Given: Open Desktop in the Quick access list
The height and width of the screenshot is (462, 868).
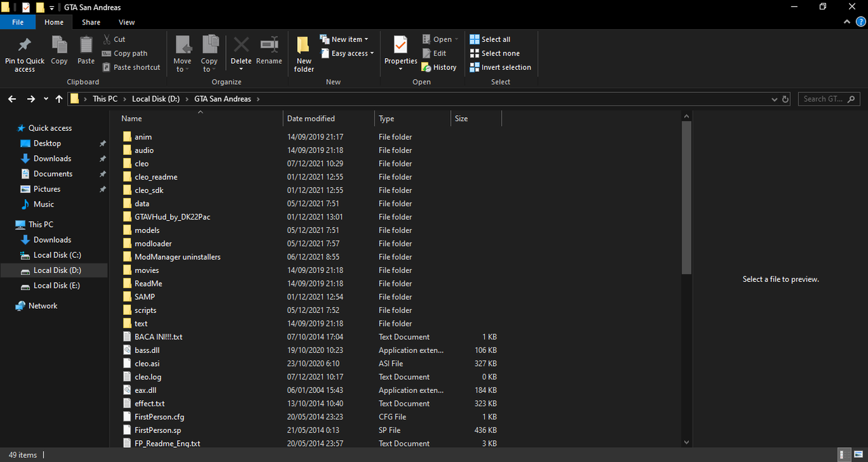Looking at the screenshot, I should point(47,144).
